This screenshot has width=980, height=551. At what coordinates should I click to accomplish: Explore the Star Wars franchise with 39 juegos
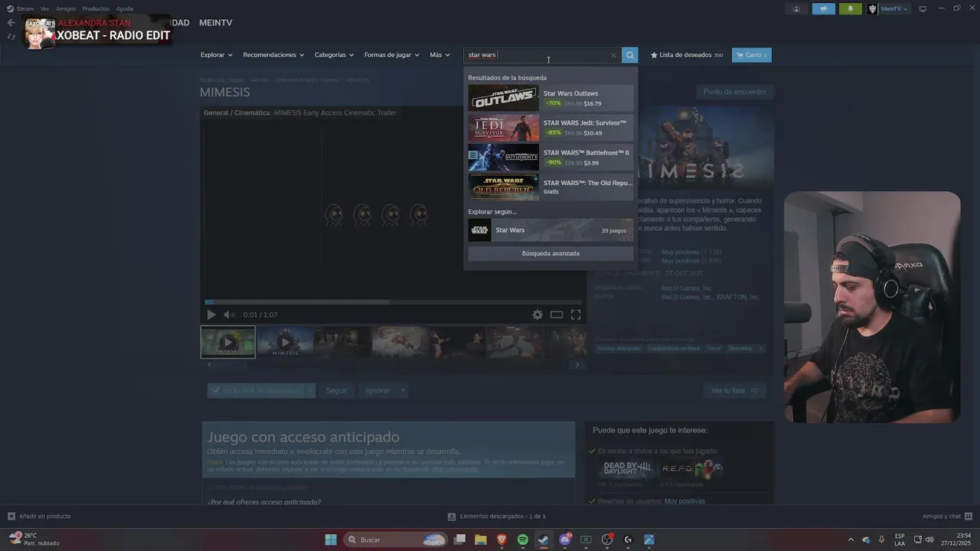(550, 230)
